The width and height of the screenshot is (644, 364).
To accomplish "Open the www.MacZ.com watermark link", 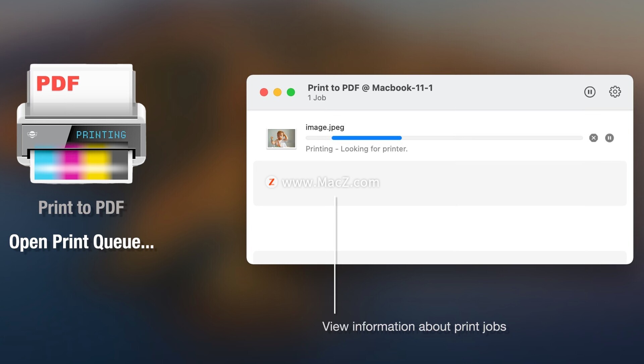I will (330, 182).
